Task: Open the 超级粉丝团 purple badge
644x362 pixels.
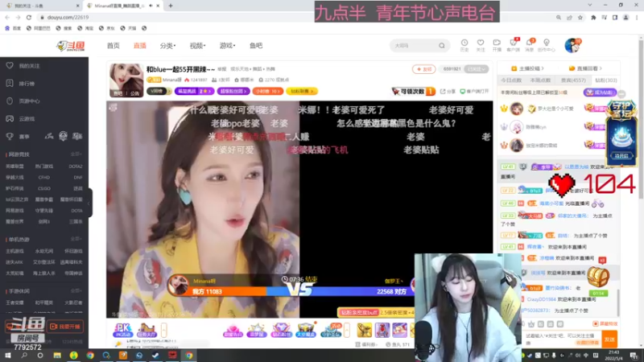Action: pyautogui.click(x=233, y=91)
